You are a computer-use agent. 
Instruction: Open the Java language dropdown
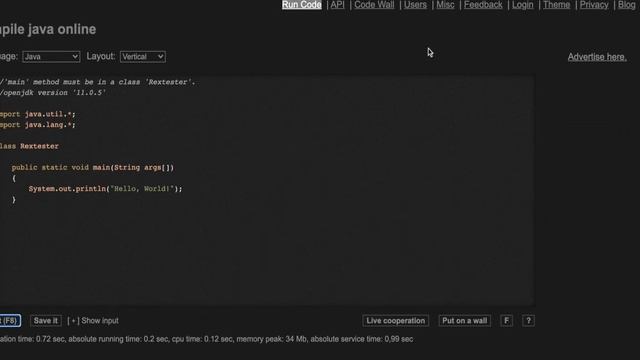tap(51, 57)
